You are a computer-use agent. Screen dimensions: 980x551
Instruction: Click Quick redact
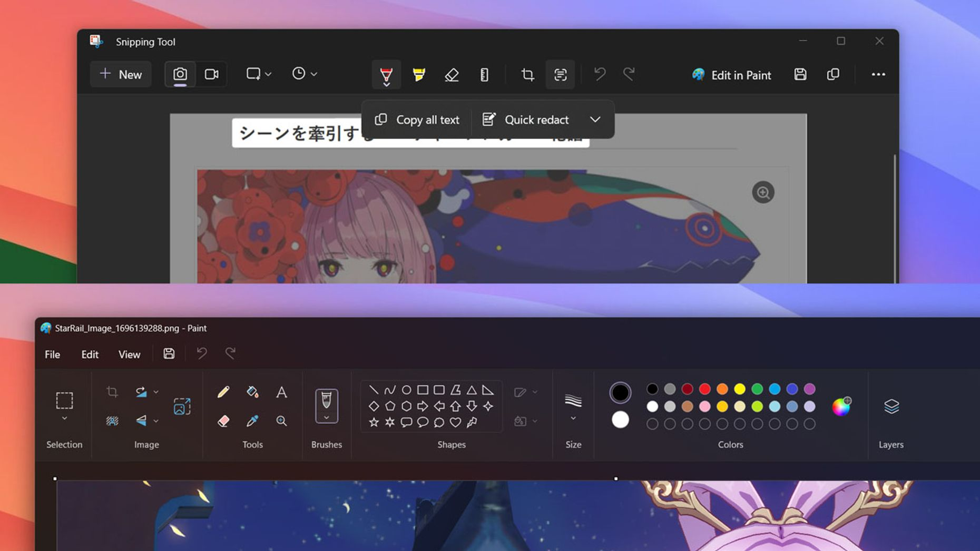(x=525, y=120)
